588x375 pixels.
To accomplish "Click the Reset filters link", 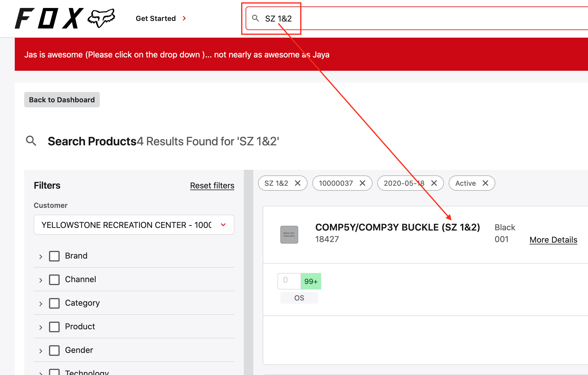I will click(x=212, y=185).
